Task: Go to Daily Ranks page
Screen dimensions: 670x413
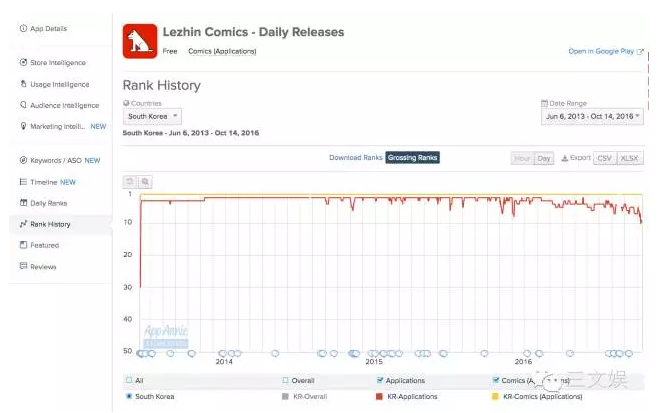Action: click(x=49, y=203)
